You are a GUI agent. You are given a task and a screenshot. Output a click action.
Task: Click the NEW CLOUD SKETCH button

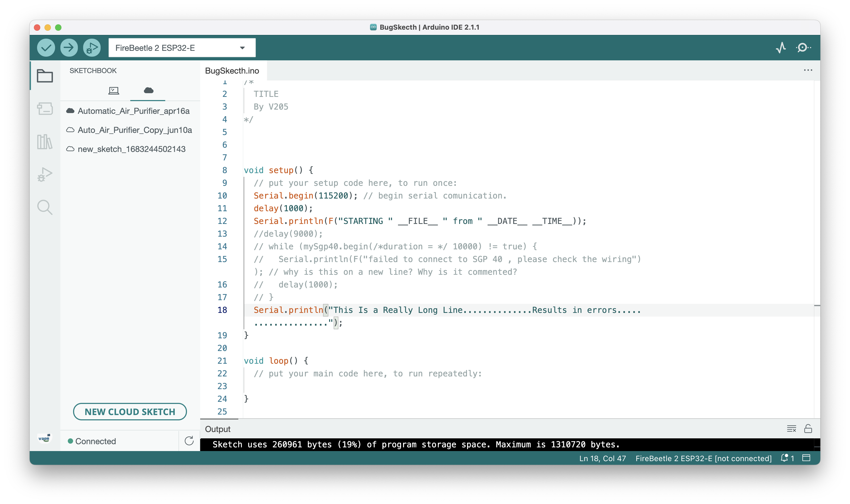[x=130, y=412]
